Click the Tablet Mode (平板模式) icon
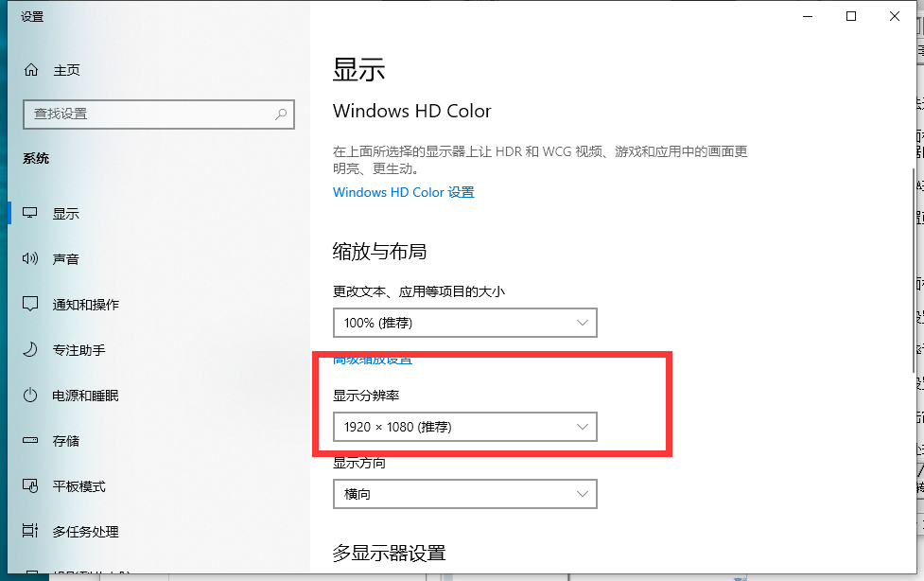The image size is (924, 581). coord(31,486)
